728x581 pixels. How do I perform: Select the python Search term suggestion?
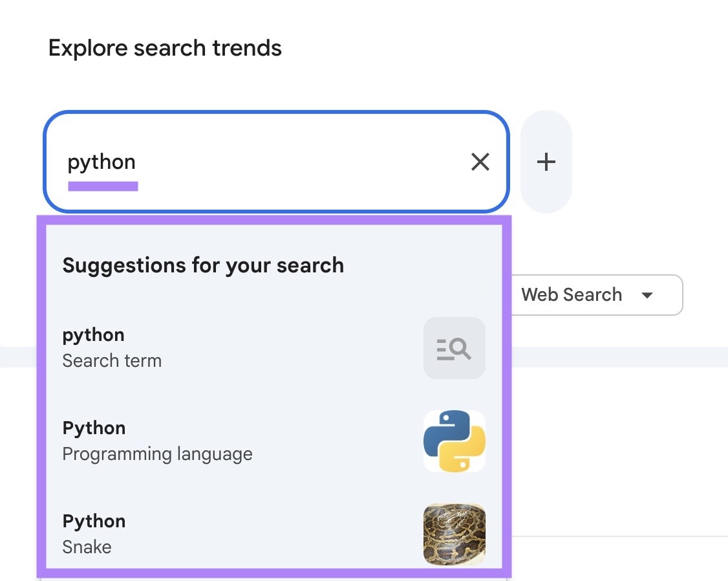pos(194,346)
